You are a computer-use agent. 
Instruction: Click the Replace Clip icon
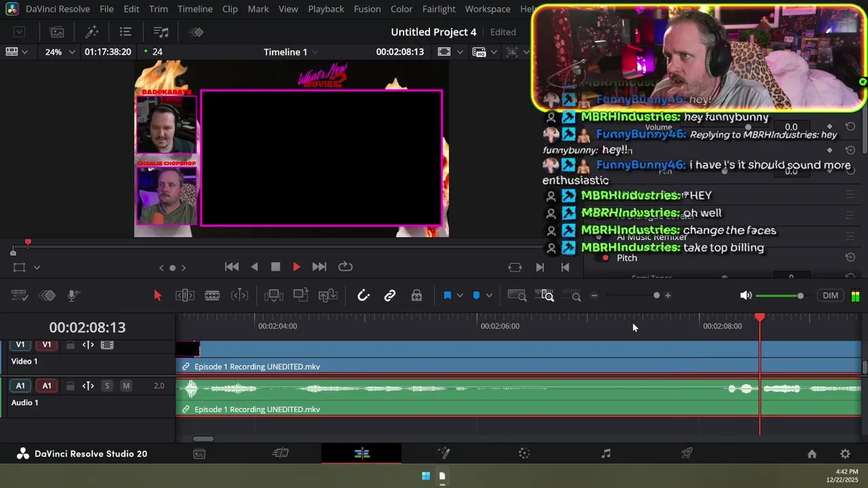point(328,296)
